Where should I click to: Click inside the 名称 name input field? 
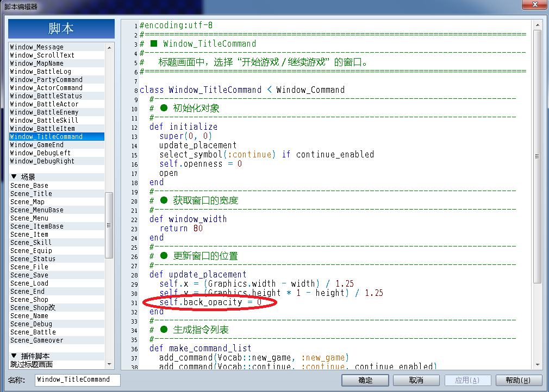point(77,380)
